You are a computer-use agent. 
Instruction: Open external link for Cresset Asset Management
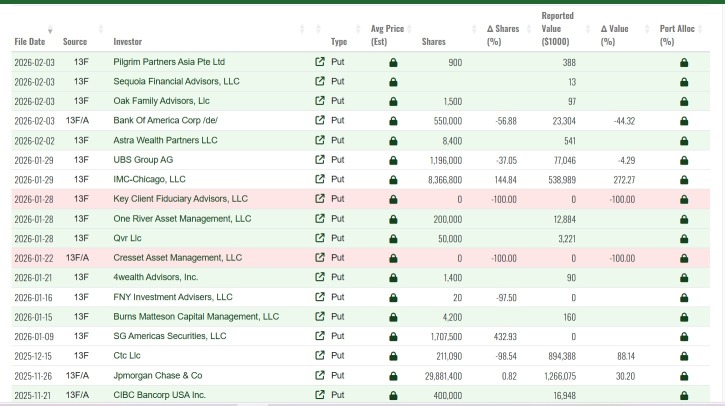point(319,257)
